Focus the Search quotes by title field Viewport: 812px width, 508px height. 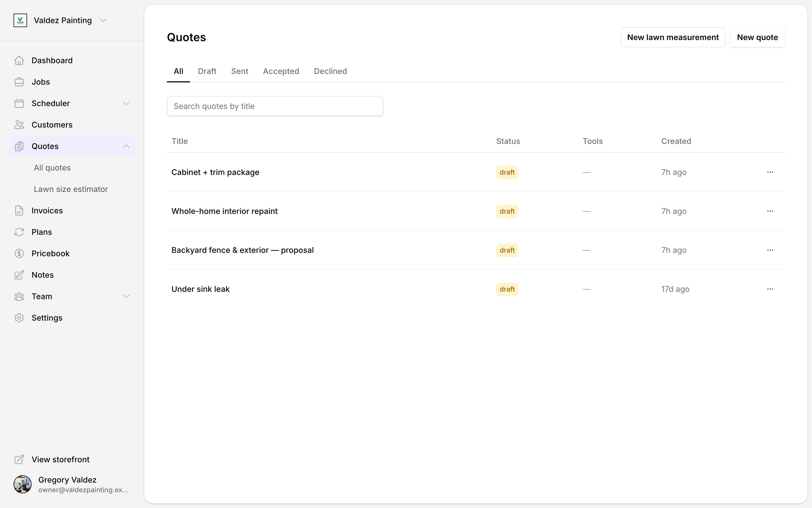[x=275, y=106]
